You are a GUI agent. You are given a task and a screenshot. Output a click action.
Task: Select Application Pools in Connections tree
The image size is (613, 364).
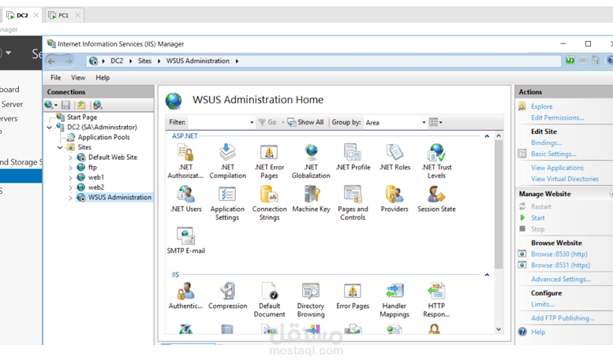(x=103, y=137)
